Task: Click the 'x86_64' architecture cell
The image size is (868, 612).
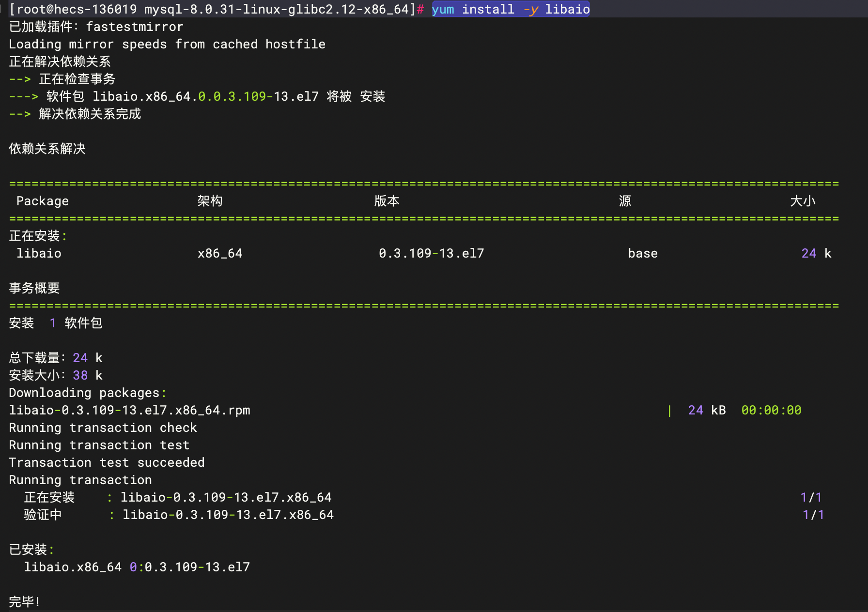Action: 220,253
